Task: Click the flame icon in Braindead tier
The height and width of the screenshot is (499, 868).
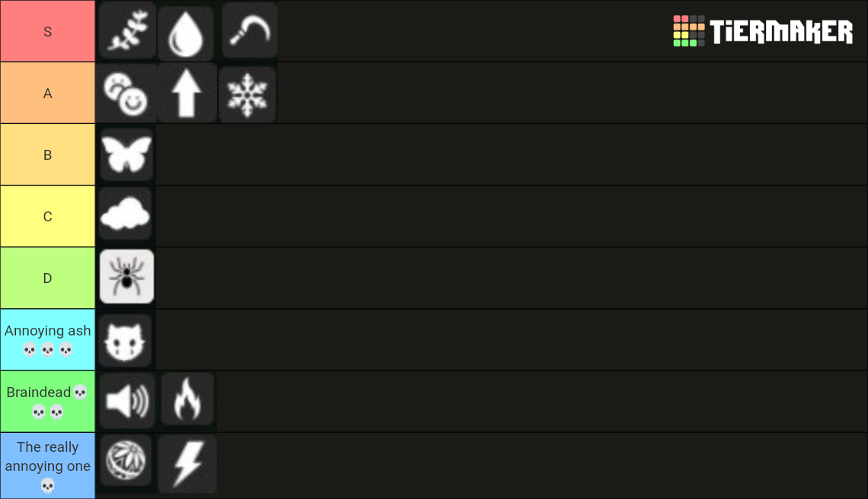Action: pos(187,399)
